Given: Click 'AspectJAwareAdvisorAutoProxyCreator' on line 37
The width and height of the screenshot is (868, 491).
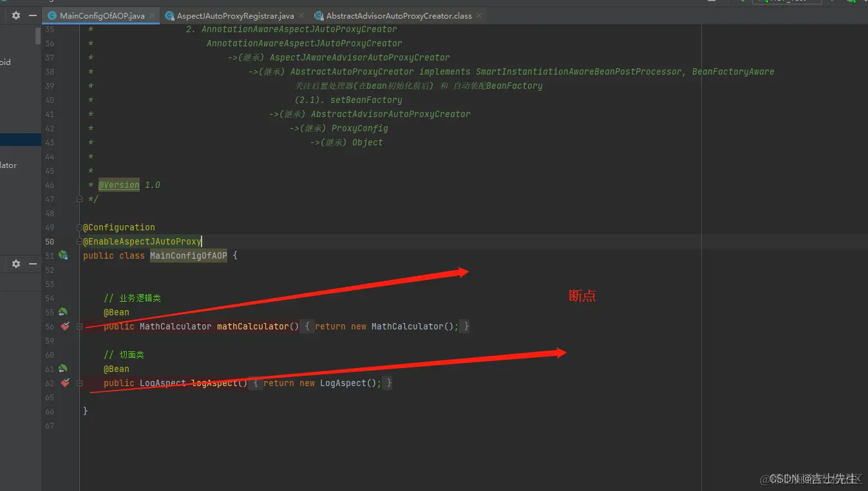Looking at the screenshot, I should click(x=360, y=57).
